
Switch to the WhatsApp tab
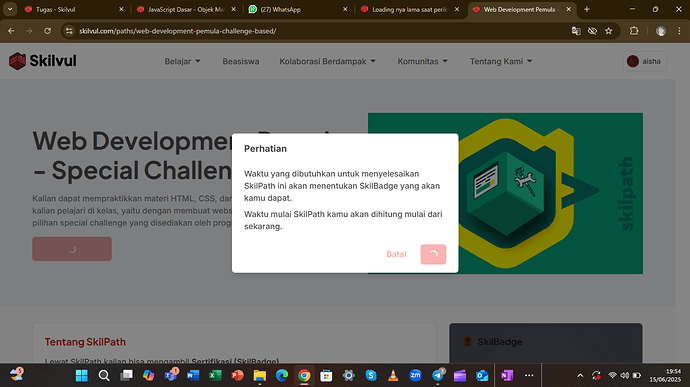tap(297, 9)
